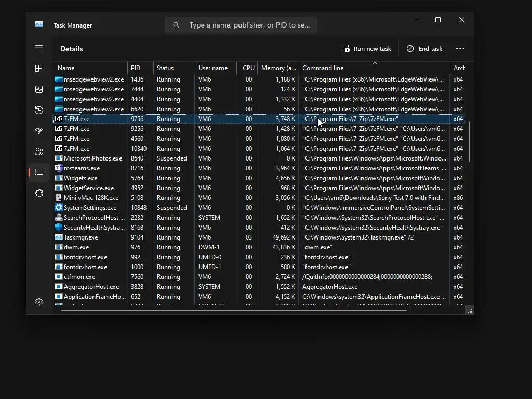Select the Details page icon
This screenshot has width=532, height=399.
coord(39,172)
